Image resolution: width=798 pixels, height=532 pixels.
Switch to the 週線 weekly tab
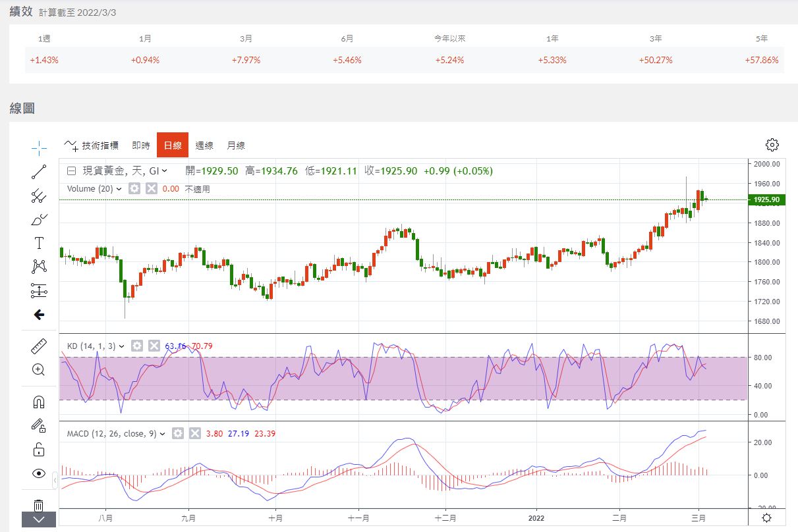click(205, 146)
